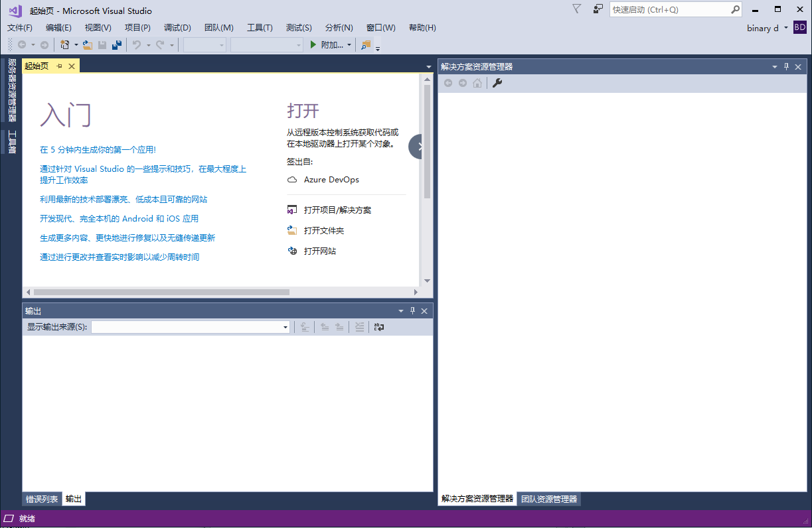Open the 文件(F) menu
This screenshot has height=528, width=812.
pos(20,27)
